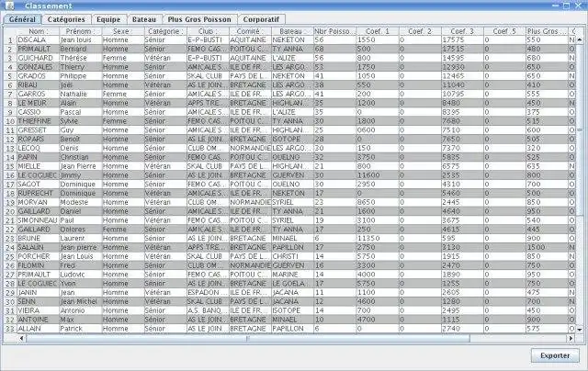Screen dimensions: 588x371
Task: Click the MARINE boat cell
Action: [292, 275]
